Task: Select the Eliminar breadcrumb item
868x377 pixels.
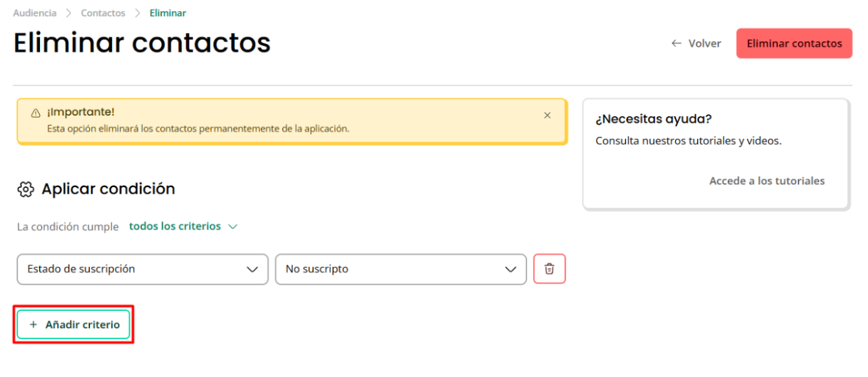Action: (168, 13)
